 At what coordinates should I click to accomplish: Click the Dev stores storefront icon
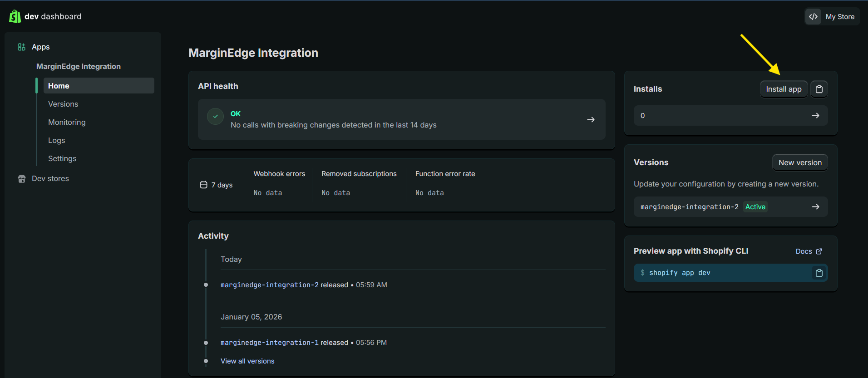pyautogui.click(x=21, y=179)
